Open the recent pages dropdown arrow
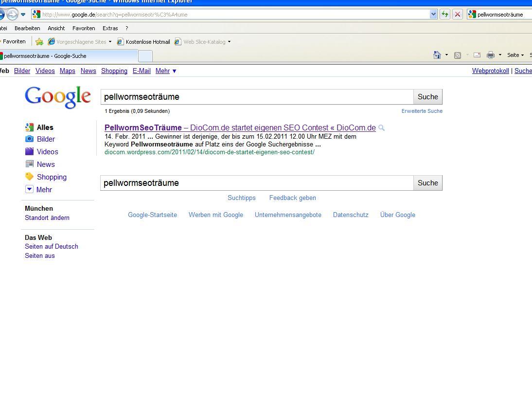This screenshot has height=399, width=532. point(23,15)
